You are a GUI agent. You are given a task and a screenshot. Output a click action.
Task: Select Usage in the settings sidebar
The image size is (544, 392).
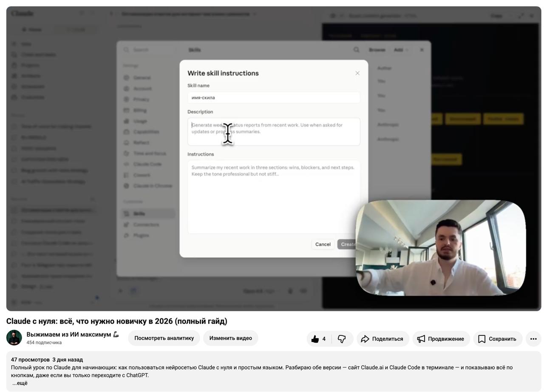pyautogui.click(x=140, y=121)
